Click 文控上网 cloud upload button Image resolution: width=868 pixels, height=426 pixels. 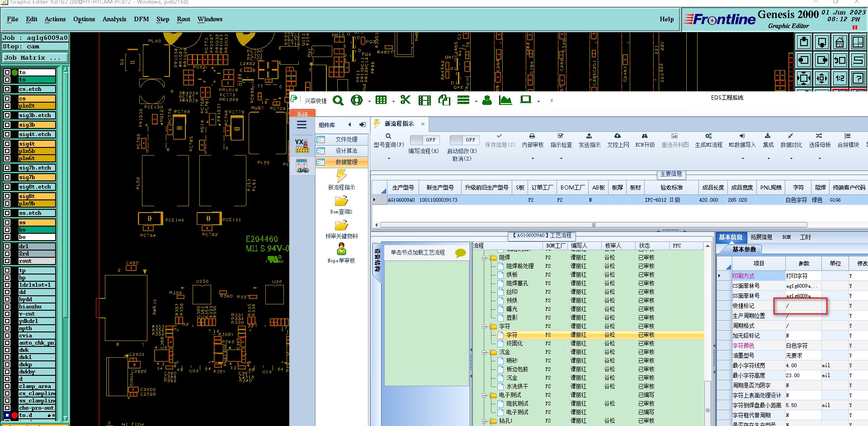618,141
